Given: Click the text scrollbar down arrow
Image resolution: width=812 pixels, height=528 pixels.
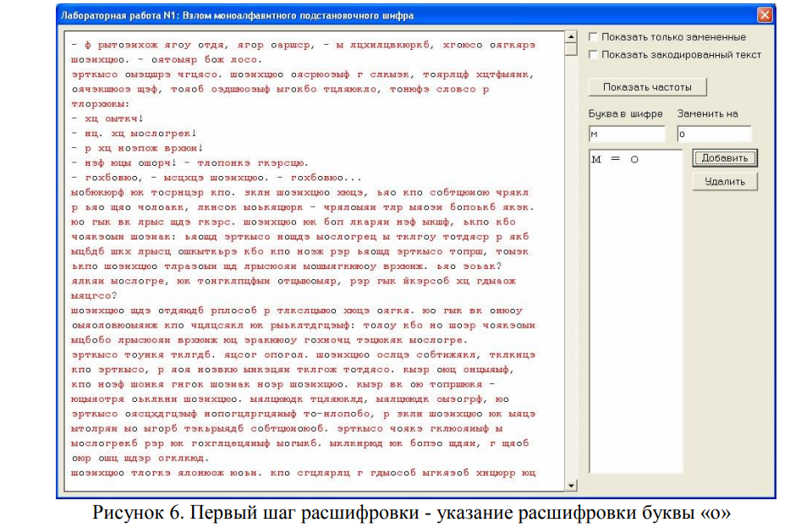Looking at the screenshot, I should coord(571,485).
